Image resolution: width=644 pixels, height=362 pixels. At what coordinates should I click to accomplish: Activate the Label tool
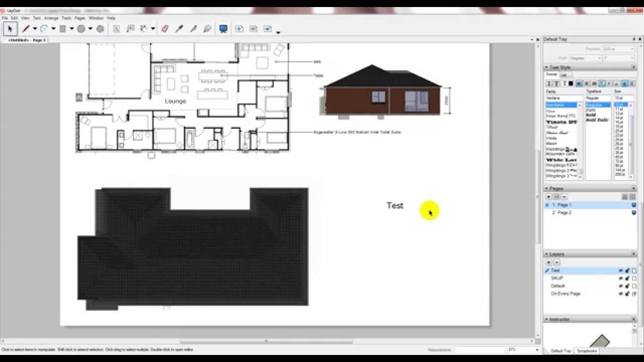pos(130,29)
